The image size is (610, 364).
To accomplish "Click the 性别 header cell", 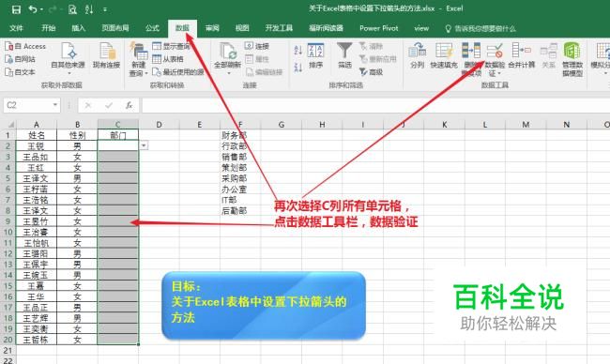I will 77,135.
